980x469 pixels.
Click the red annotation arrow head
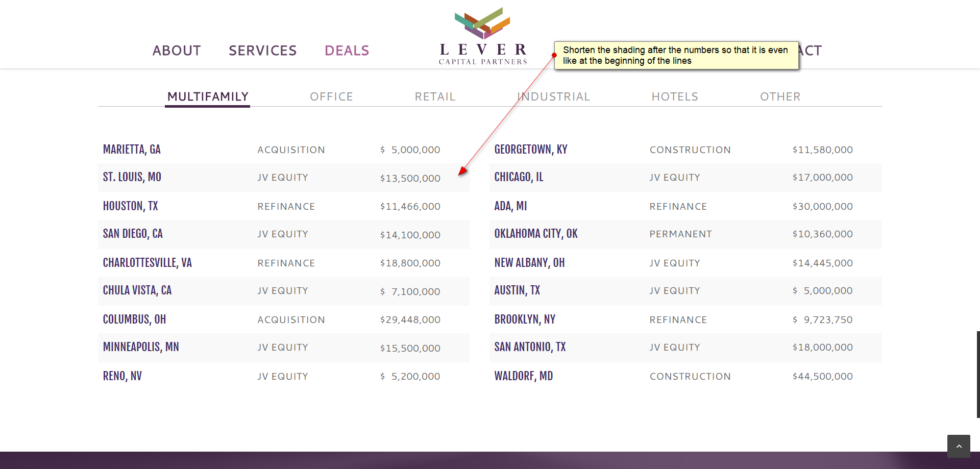click(462, 171)
